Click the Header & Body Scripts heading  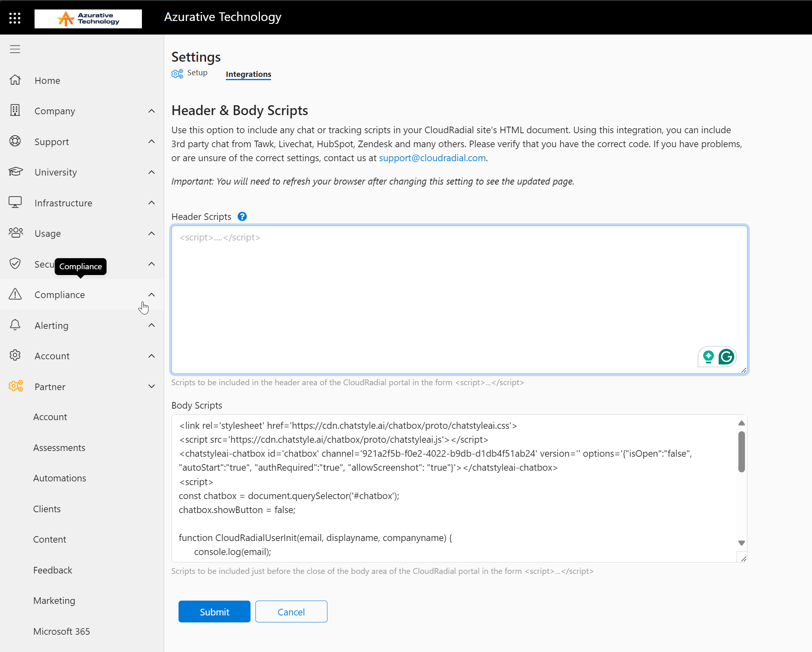[240, 111]
